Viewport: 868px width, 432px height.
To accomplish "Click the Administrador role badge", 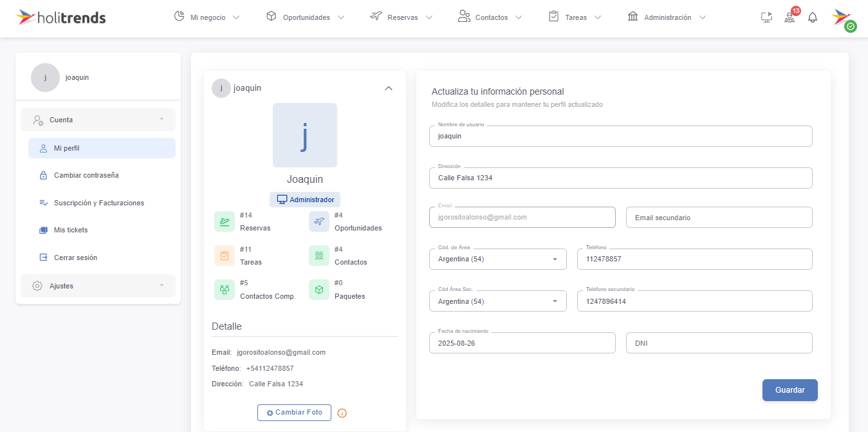I will pos(305,200).
